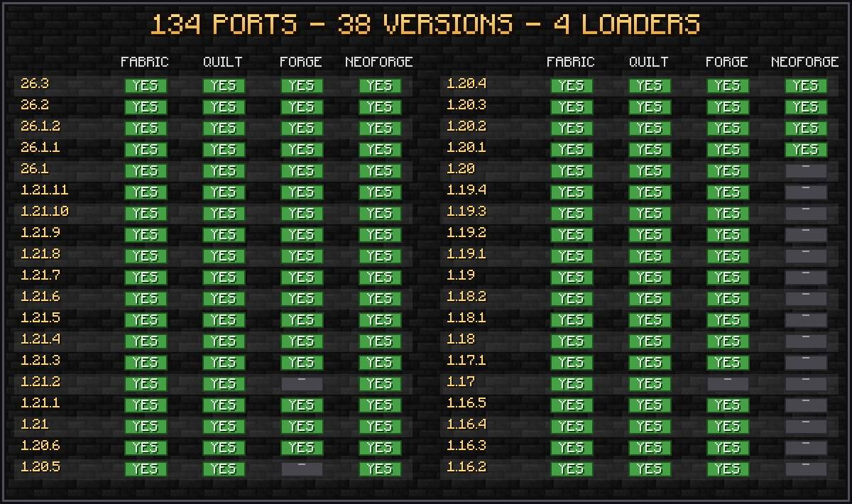Click the version label 26.3
This screenshot has width=852, height=504.
click(x=35, y=84)
